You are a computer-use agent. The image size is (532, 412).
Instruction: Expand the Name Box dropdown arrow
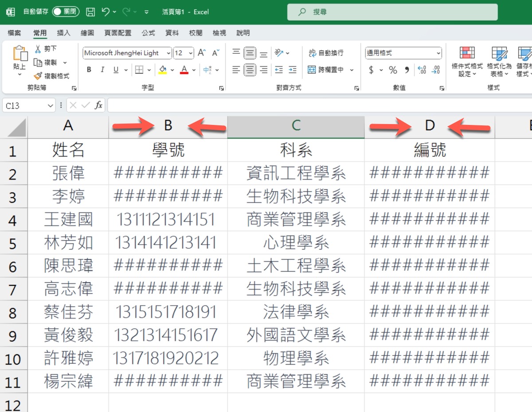(x=50, y=105)
